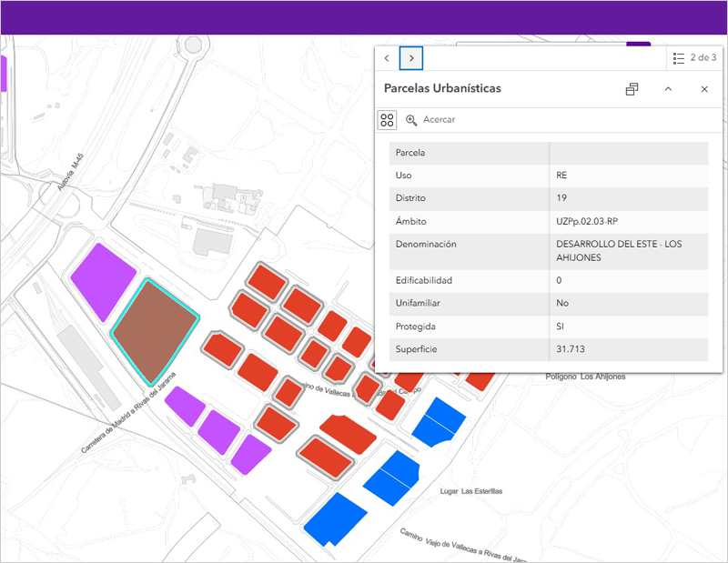Select the Superficie field label
Screen dimensions: 728x563
(x=416, y=349)
